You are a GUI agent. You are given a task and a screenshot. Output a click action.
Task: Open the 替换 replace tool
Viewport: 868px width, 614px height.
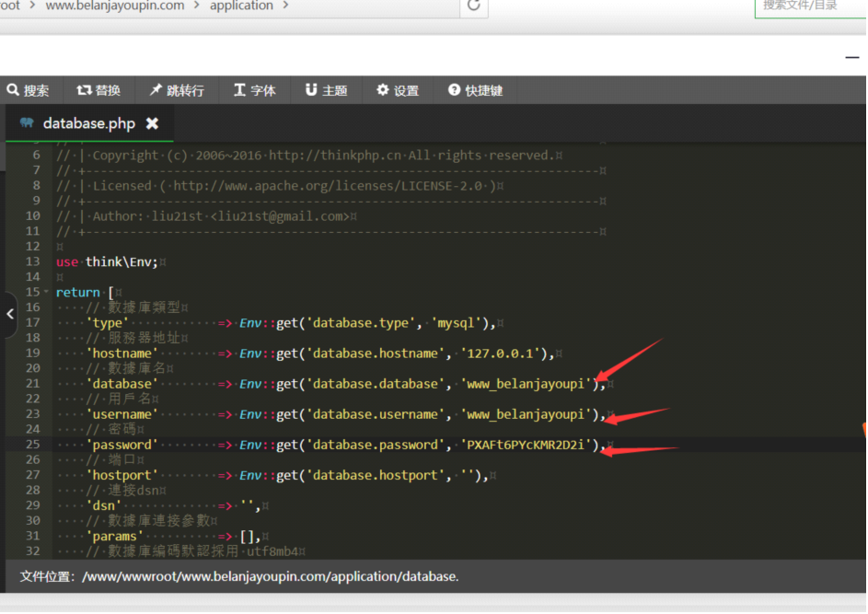(98, 90)
